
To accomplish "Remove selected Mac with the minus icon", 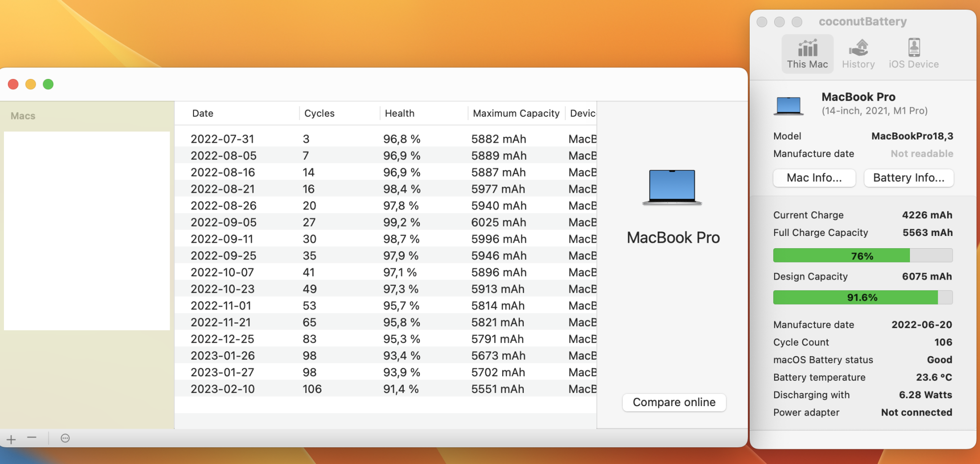I will pyautogui.click(x=32, y=438).
